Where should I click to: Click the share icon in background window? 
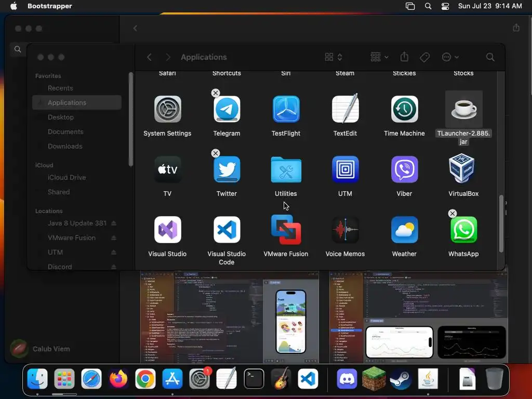tap(516, 28)
